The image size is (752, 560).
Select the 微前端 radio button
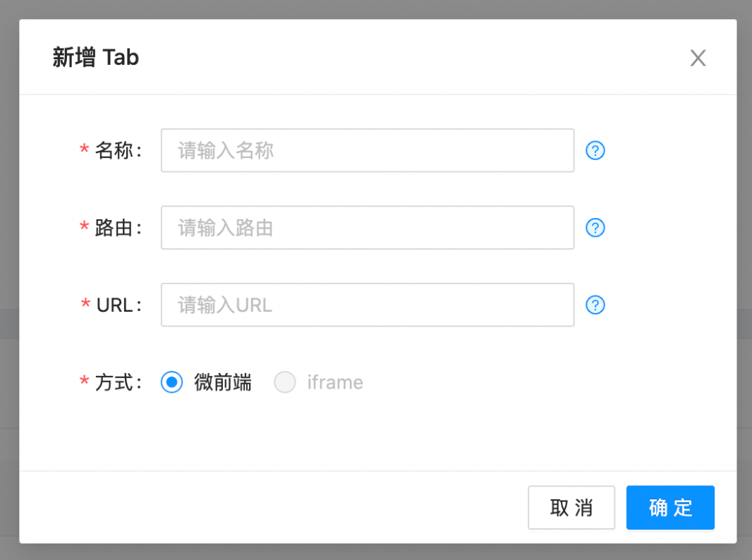(171, 382)
